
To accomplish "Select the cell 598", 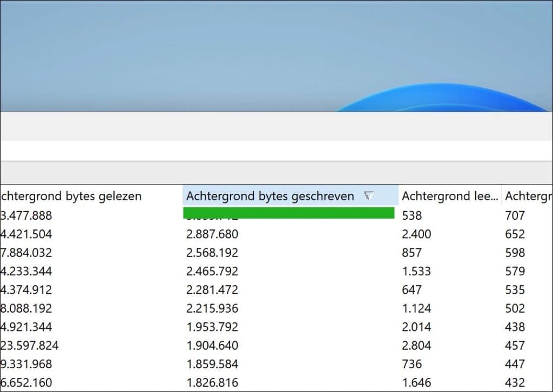I will click(515, 253).
